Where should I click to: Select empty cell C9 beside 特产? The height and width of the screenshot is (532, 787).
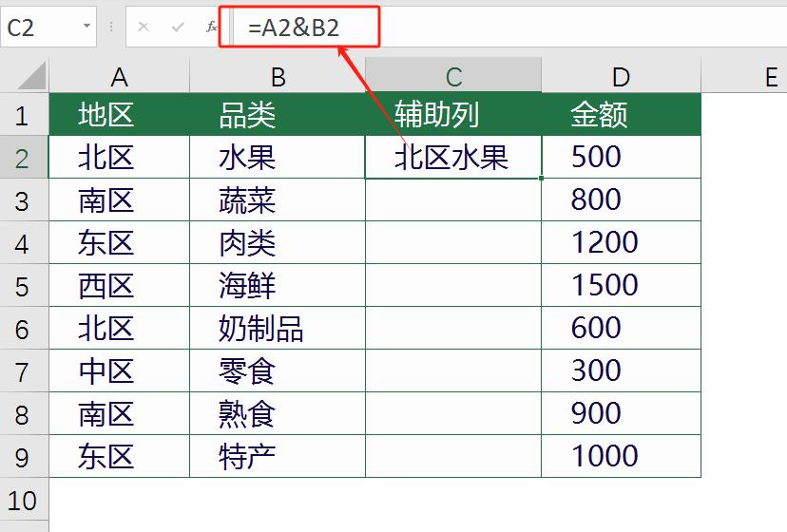pos(453,456)
